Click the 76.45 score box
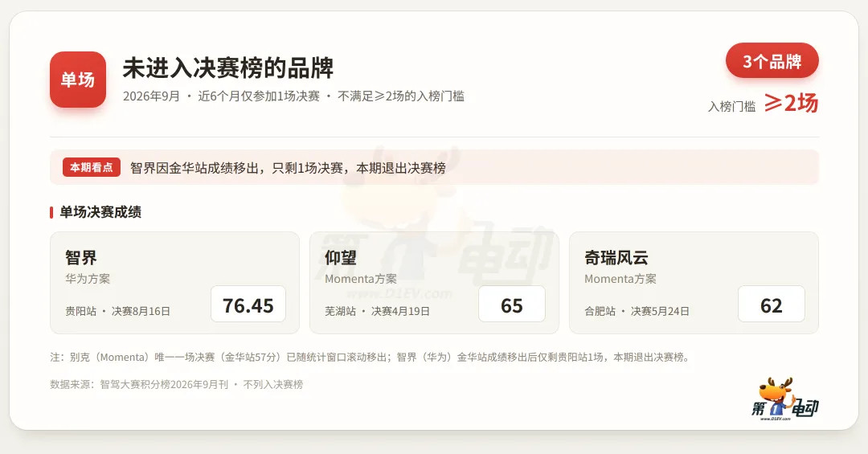The image size is (868, 454). coord(248,304)
